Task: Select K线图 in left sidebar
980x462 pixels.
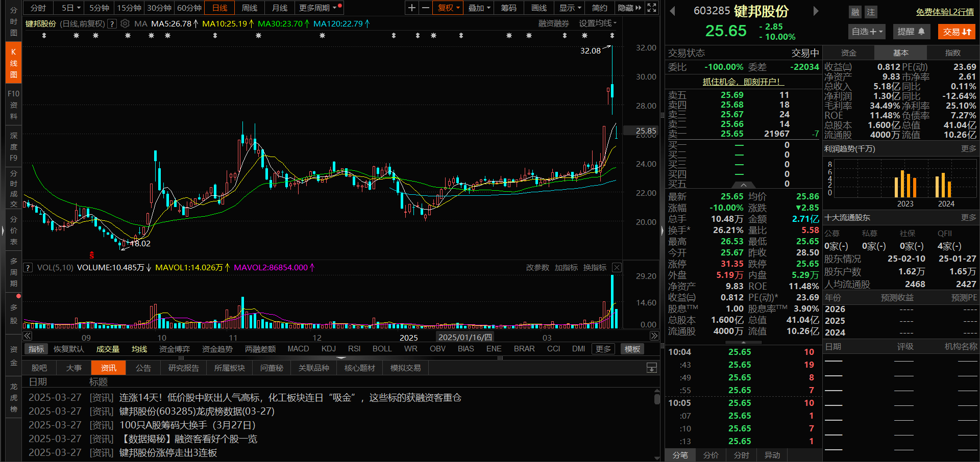Action: pyautogui.click(x=14, y=63)
